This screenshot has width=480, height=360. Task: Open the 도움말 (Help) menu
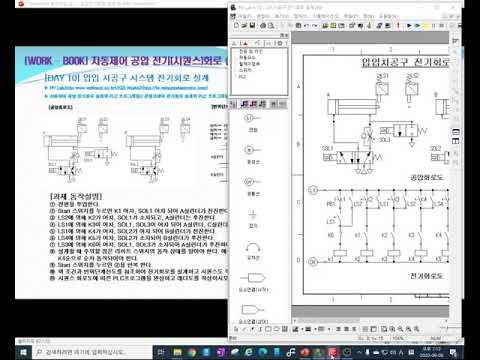388,16
